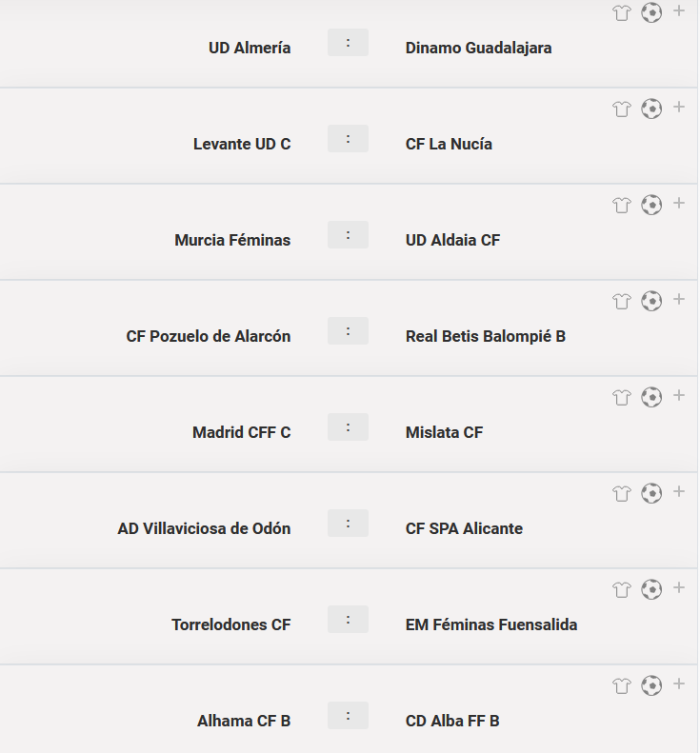700x753 pixels.
Task: Select the CF SPA Alicante team name
Action: [x=464, y=528]
